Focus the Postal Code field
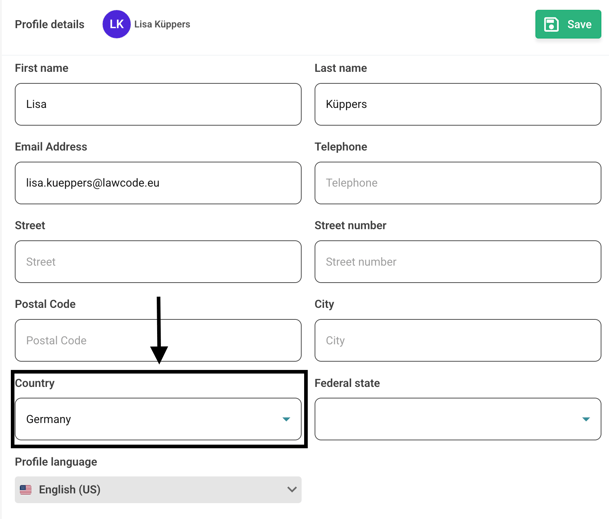This screenshot has width=609, height=519. (158, 341)
